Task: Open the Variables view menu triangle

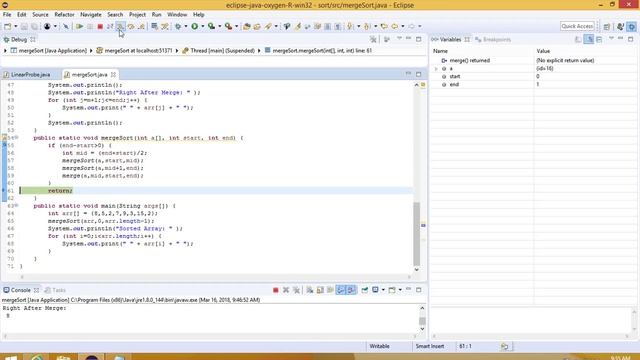Action: 611,39
